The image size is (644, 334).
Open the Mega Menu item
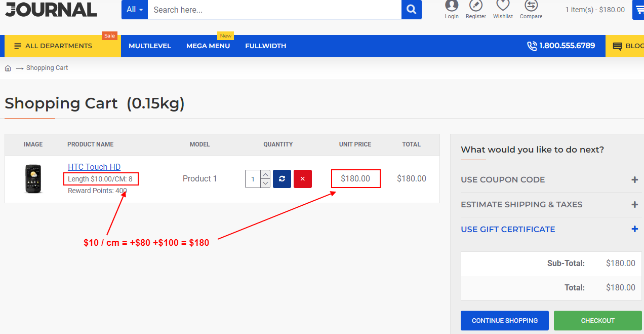208,46
